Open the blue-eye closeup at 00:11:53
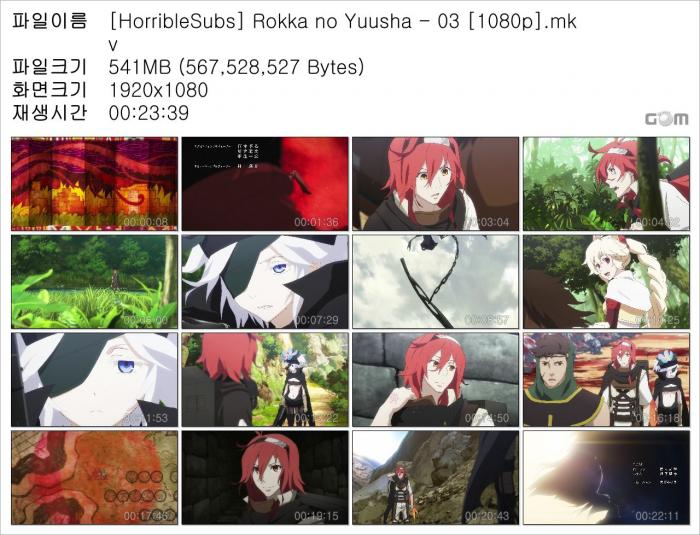The width and height of the screenshot is (700, 535). point(95,380)
